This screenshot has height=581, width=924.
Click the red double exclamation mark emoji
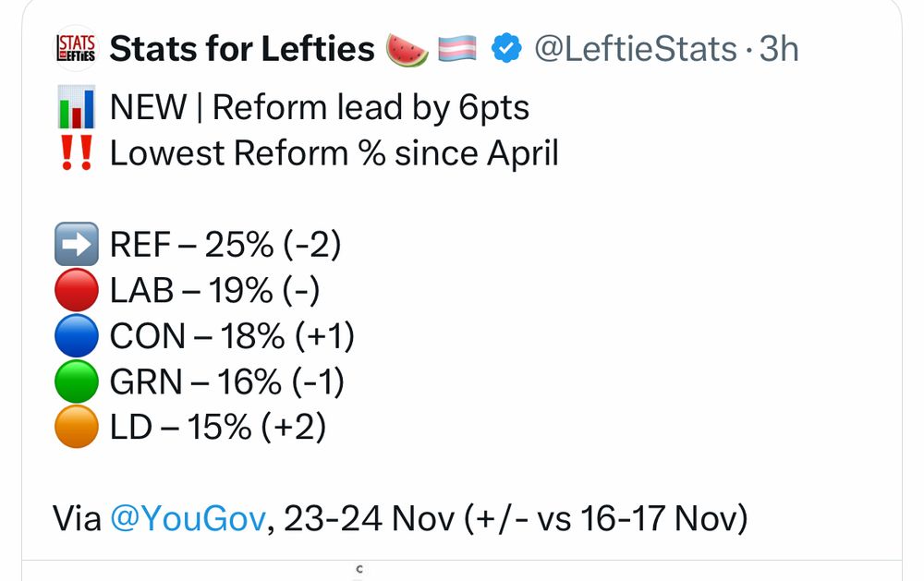point(77,152)
